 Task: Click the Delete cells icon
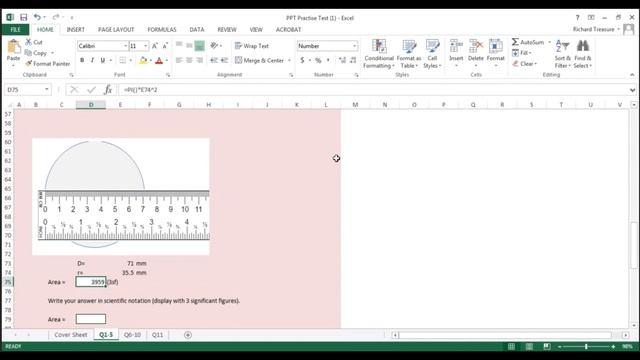tap(476, 46)
